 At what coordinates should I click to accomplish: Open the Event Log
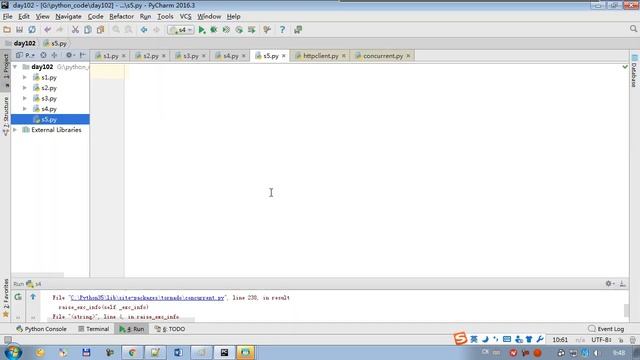point(606,329)
